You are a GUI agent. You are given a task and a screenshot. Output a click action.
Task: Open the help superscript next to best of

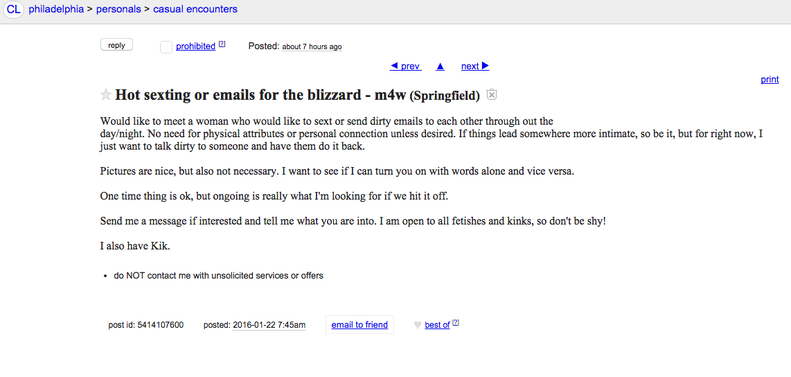coord(456,323)
